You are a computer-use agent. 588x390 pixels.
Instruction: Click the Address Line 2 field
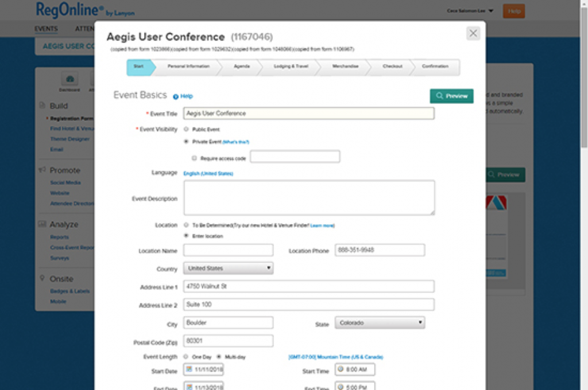click(x=308, y=305)
